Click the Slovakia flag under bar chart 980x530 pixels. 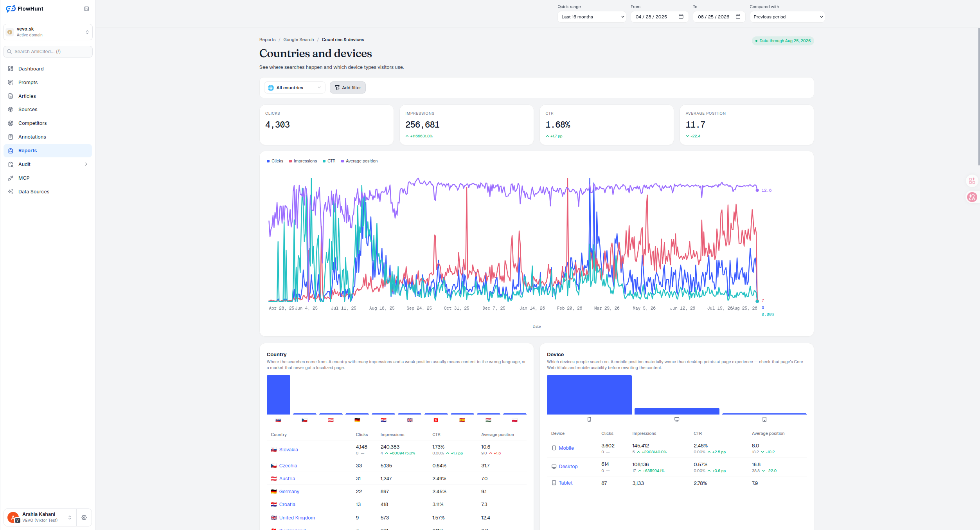tap(278, 420)
